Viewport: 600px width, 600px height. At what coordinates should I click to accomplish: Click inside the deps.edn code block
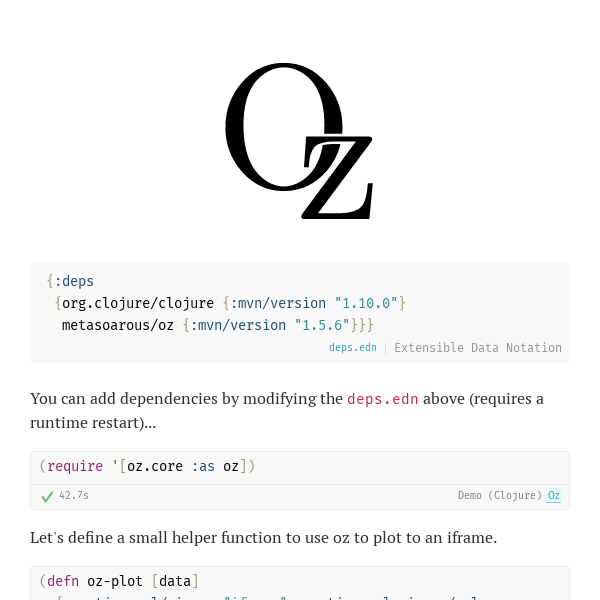(x=300, y=312)
